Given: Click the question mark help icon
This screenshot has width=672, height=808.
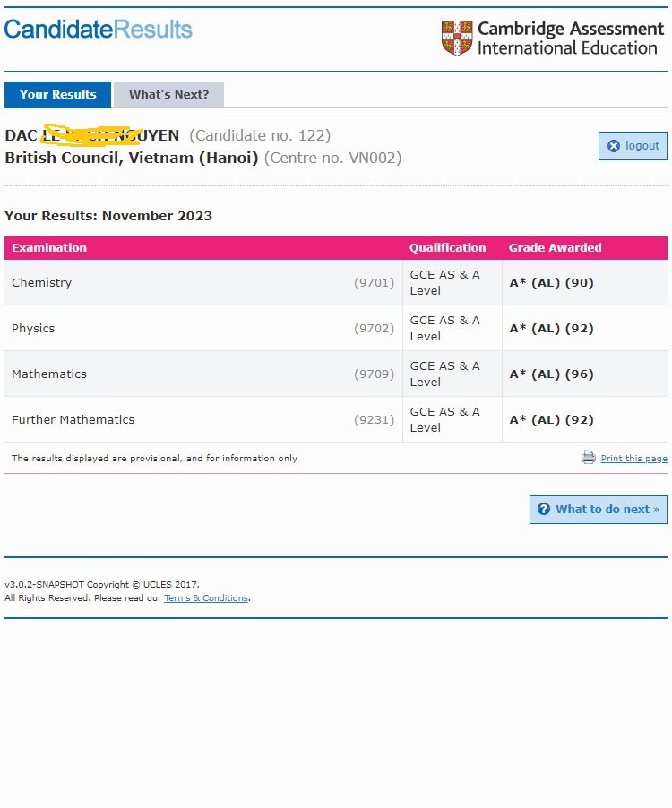Looking at the screenshot, I should 544,509.
